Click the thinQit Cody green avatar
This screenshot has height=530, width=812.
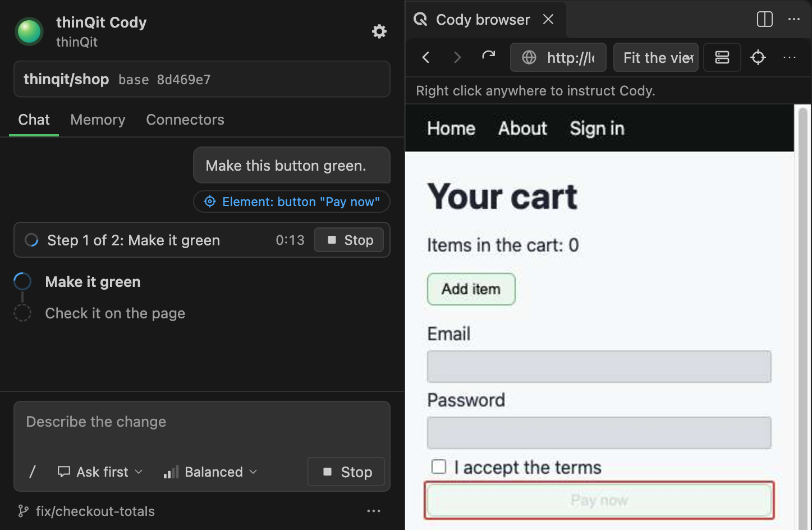pos(29,31)
